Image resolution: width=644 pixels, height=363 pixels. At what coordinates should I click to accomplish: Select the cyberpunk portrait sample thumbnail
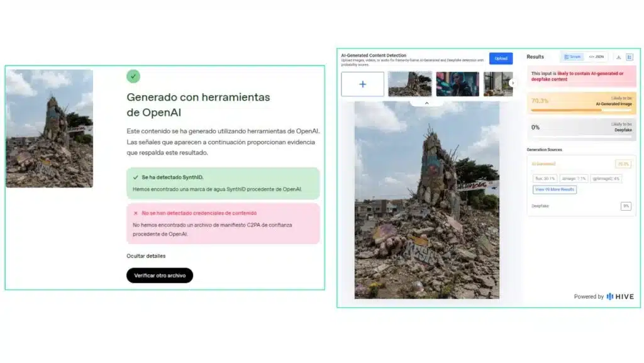pos(458,84)
